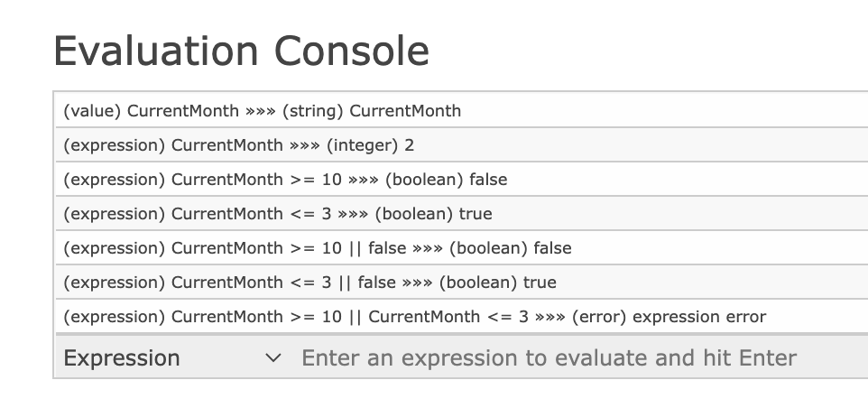Click the 'CurrentMonth >= 10' row returning false
Viewport: 868px width, 408px height.
462,180
